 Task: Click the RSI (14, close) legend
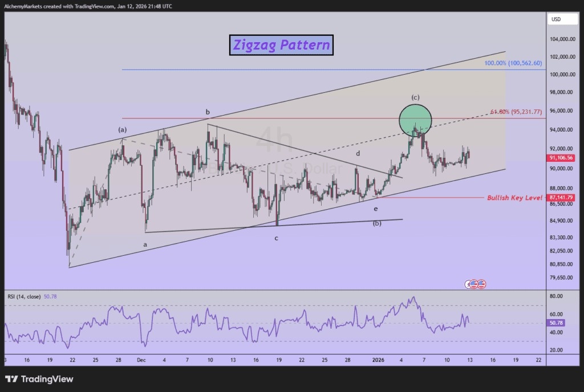pyautogui.click(x=24, y=296)
